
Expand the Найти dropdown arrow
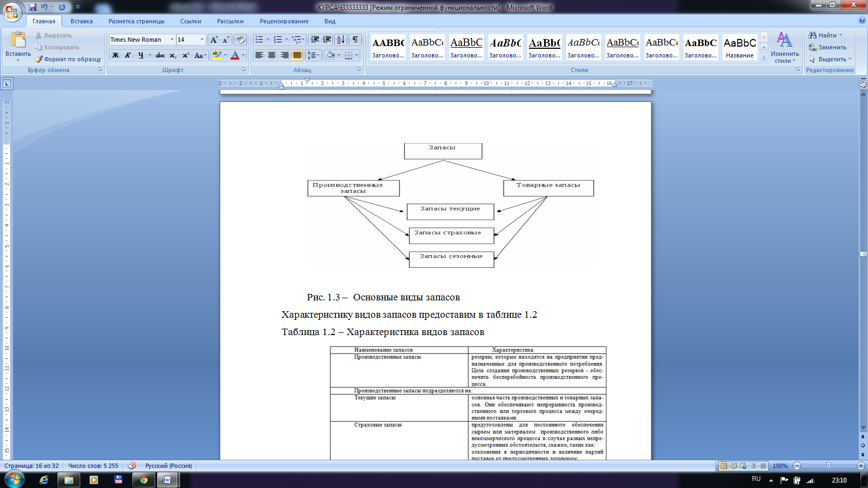point(841,35)
